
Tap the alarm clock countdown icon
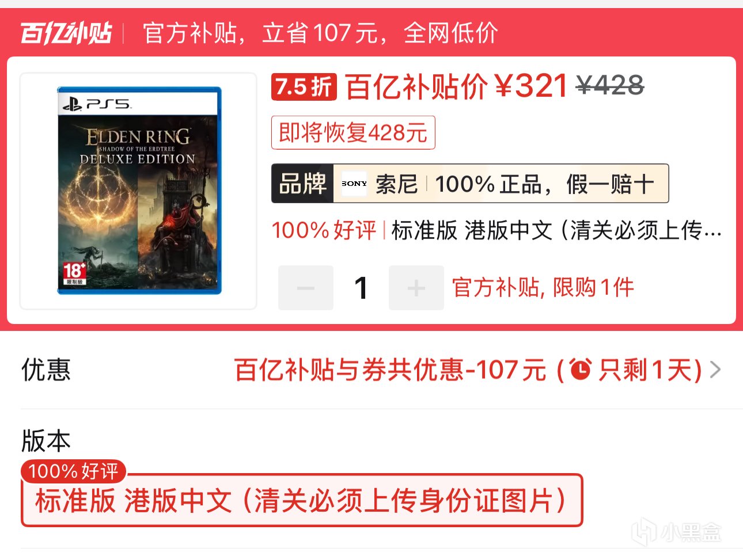tap(581, 369)
